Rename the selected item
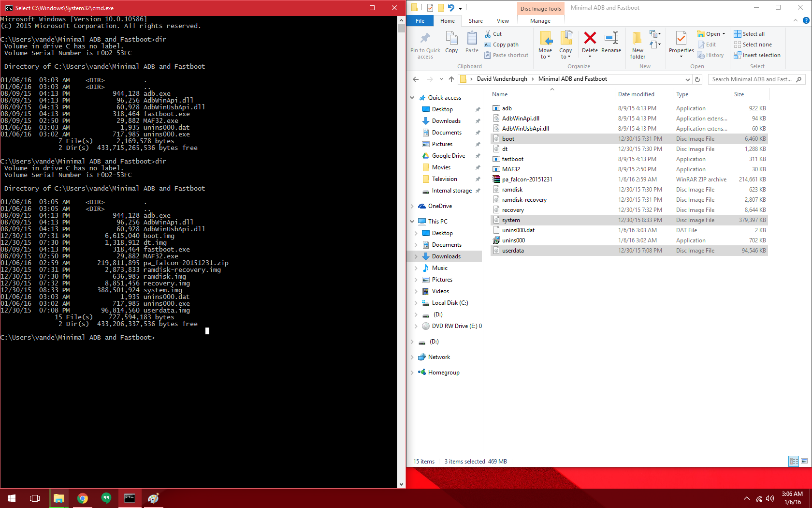 611,42
